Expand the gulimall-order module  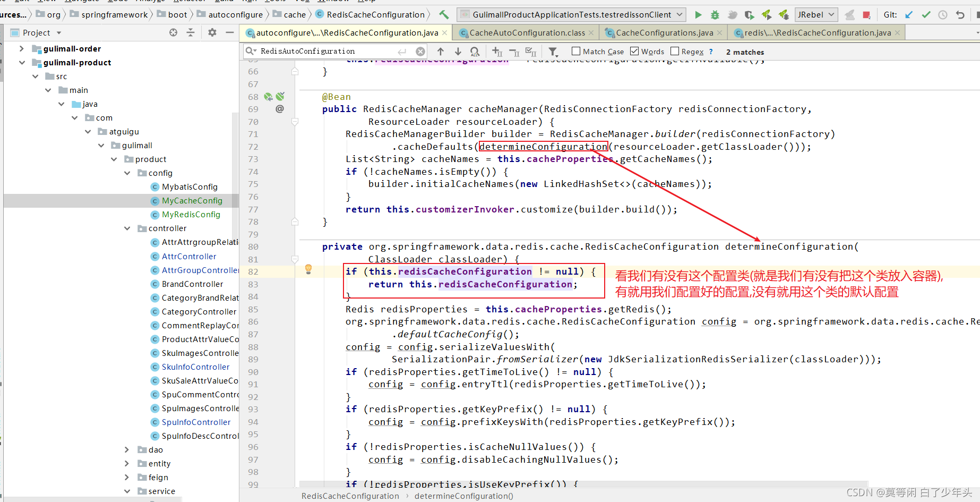coord(21,48)
